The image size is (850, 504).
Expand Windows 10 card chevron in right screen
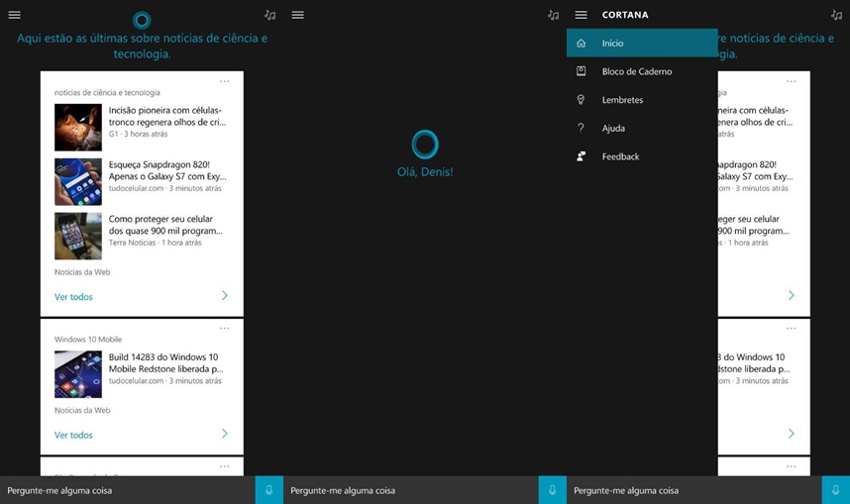[x=791, y=434]
